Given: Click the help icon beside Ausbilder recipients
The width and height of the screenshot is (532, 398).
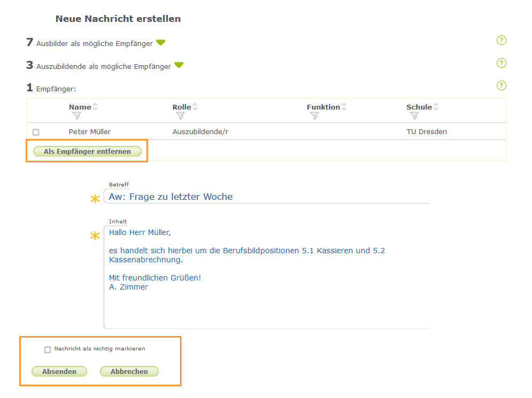Looking at the screenshot, I should coord(501,40).
